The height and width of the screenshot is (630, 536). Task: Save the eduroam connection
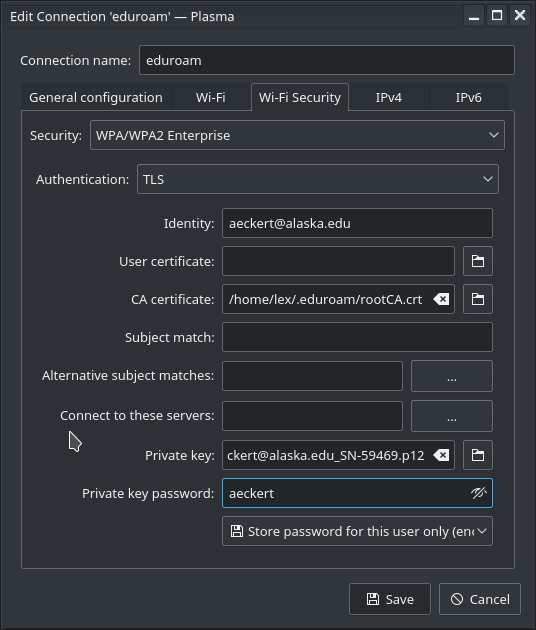tap(390, 599)
